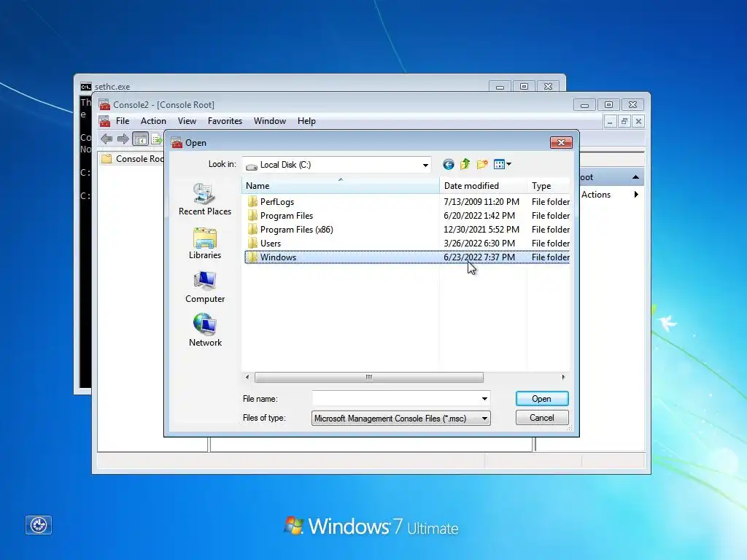Click Console Root folder in tree

[x=133, y=159]
